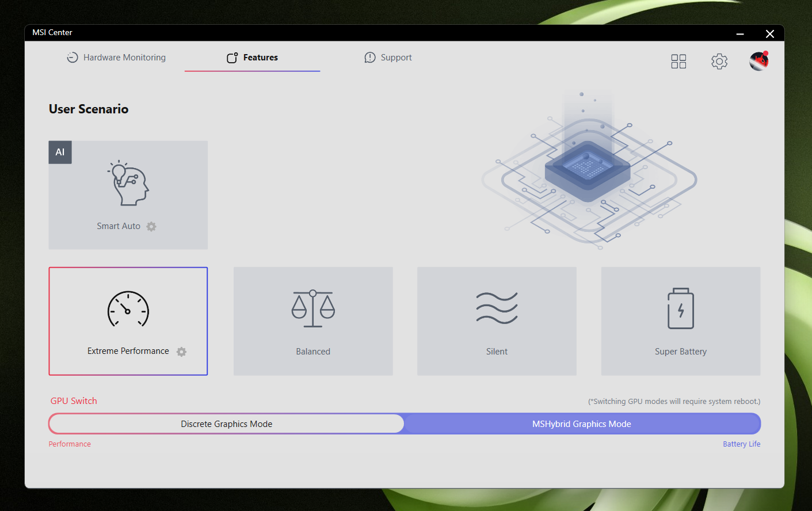Screen dimensions: 812x511
Task: Click the speedometer icon in Extreme Performance
Action: pyautogui.click(x=128, y=309)
